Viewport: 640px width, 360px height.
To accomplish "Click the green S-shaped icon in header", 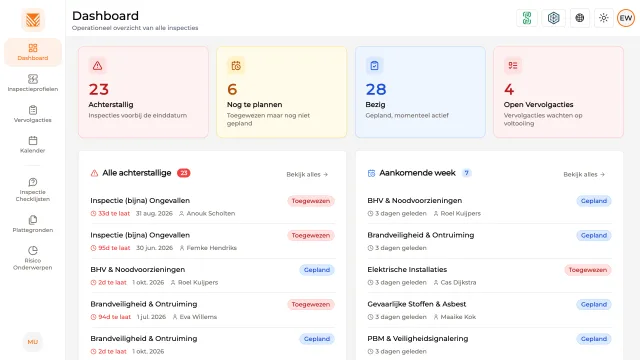I will pyautogui.click(x=527, y=18).
